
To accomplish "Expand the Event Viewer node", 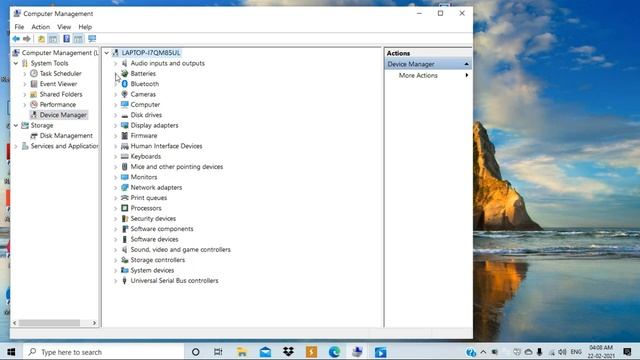I will 24,84.
